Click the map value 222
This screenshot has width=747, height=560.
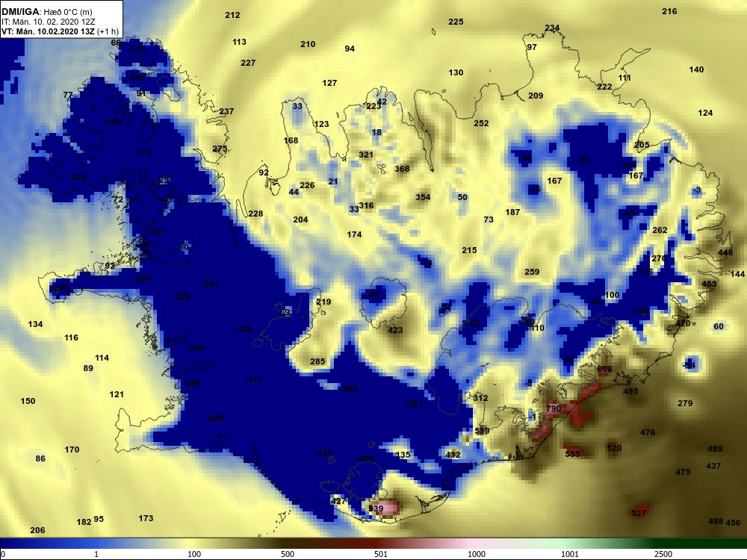click(x=604, y=87)
